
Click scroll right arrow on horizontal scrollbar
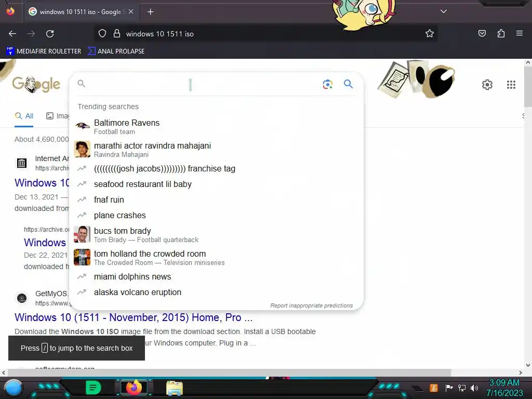521,373
